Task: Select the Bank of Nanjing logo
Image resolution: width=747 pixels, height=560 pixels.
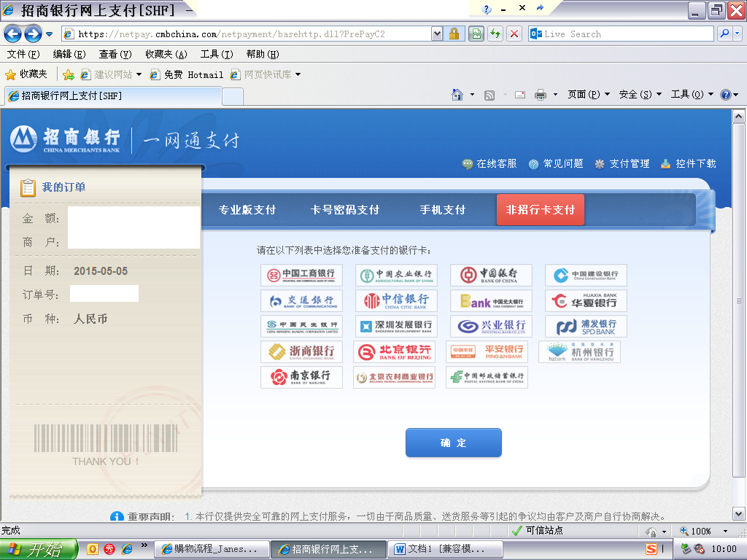Action: [301, 377]
